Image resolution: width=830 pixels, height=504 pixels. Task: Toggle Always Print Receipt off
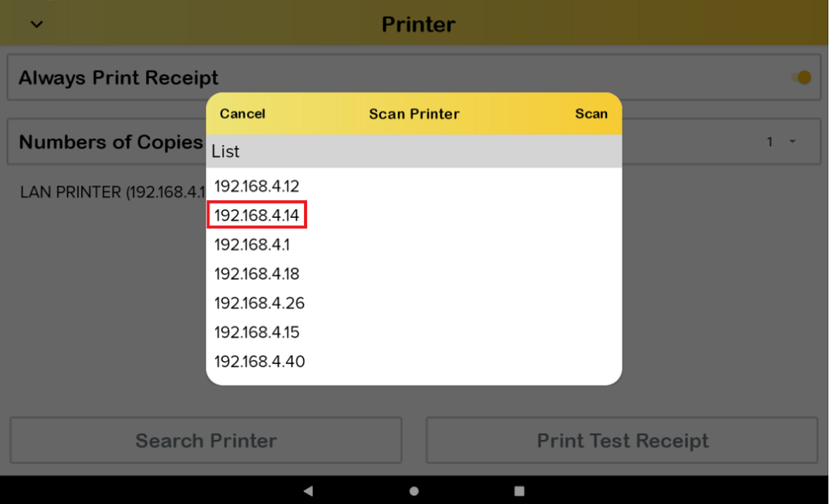(802, 77)
